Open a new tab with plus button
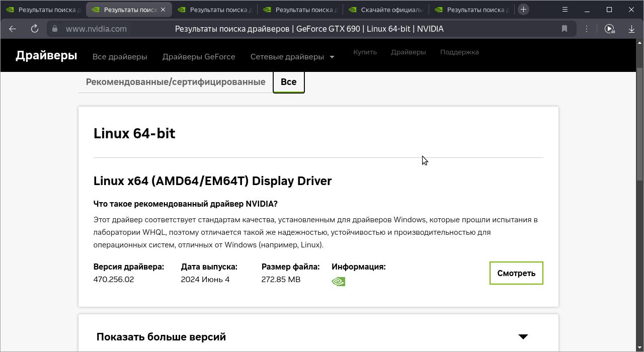This screenshot has width=644, height=352. coord(523,10)
